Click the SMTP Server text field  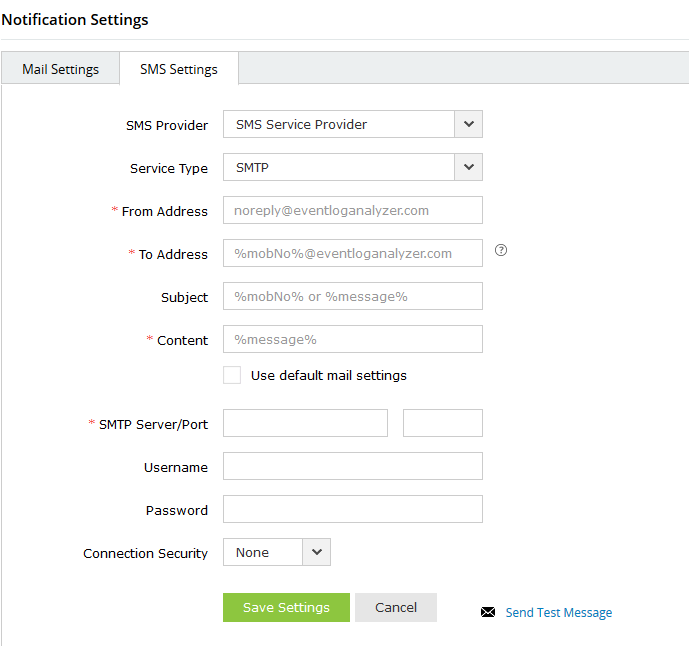coord(305,423)
